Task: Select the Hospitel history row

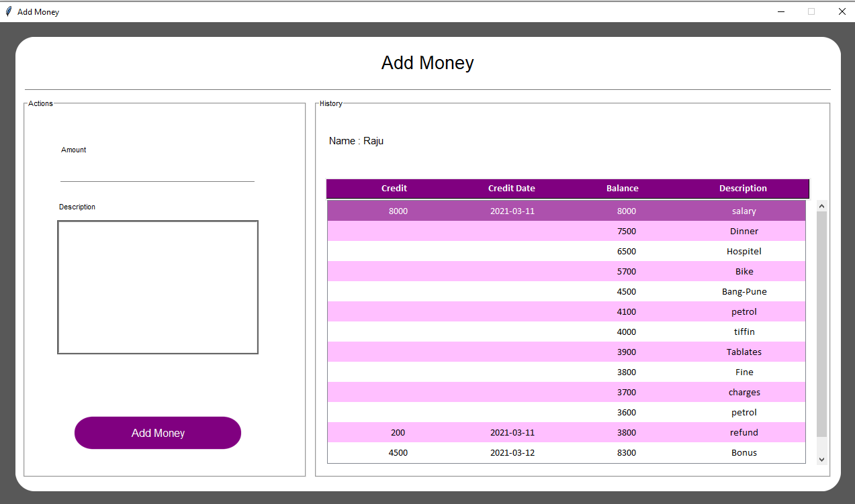Action: (x=566, y=251)
